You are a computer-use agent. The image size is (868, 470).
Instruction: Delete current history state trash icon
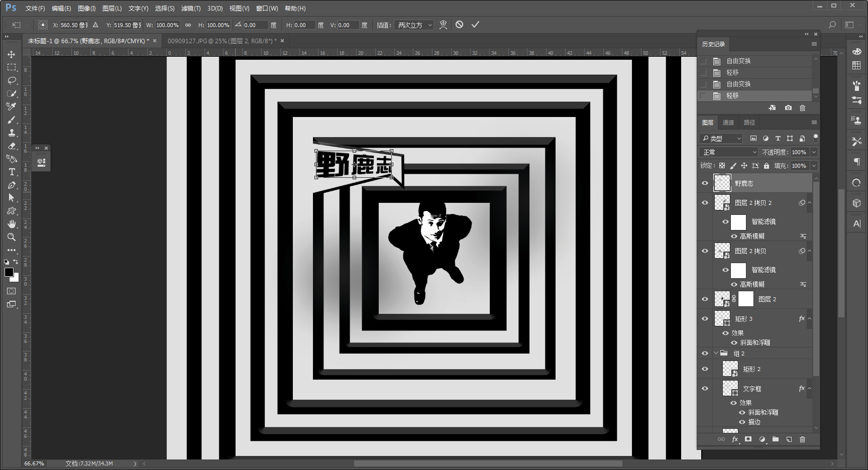tap(802, 108)
